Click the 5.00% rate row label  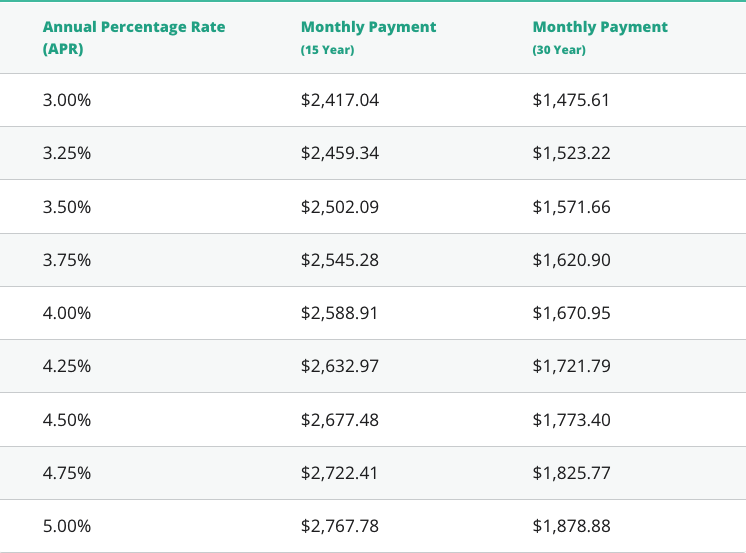point(67,526)
